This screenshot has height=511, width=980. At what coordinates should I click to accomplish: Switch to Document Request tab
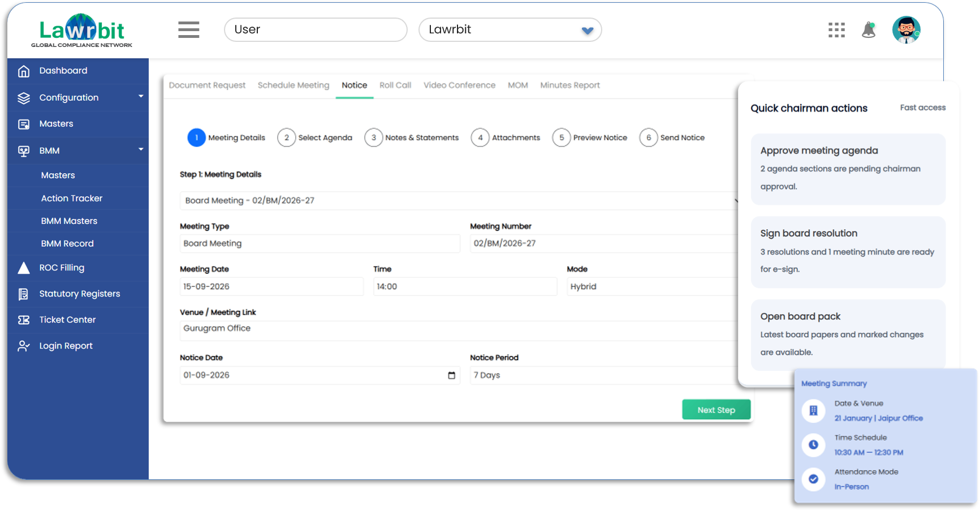coord(207,85)
